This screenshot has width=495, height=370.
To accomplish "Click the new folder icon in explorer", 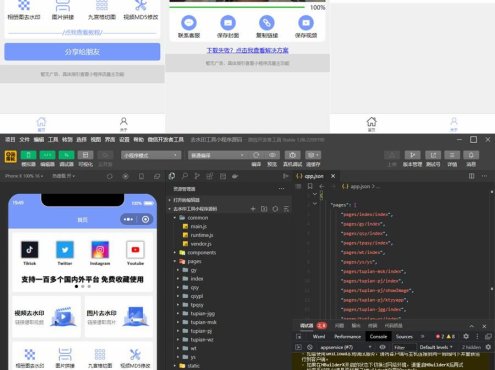I will (x=264, y=209).
